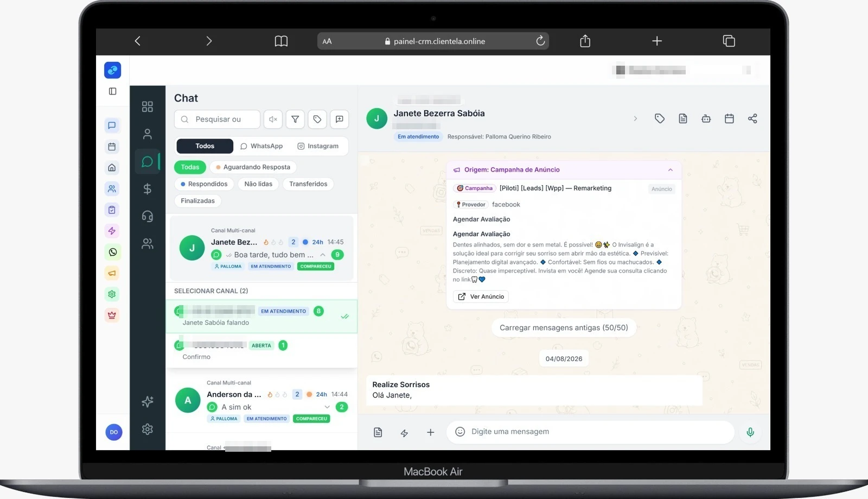
Task: Open the dashboard grid icon in dark sidebar
Action: 147,106
